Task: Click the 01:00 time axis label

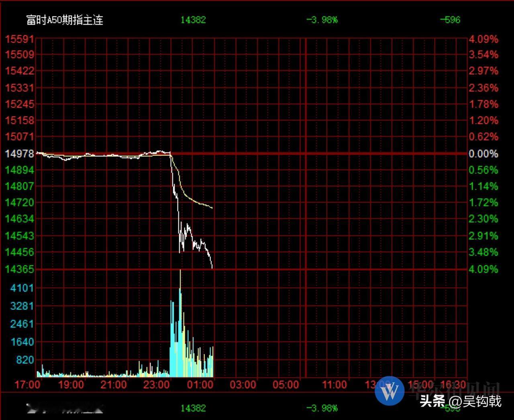Action: point(200,385)
